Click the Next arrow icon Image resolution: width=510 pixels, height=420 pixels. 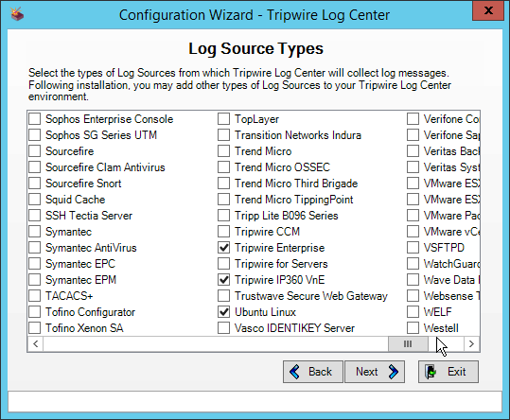coord(394,372)
